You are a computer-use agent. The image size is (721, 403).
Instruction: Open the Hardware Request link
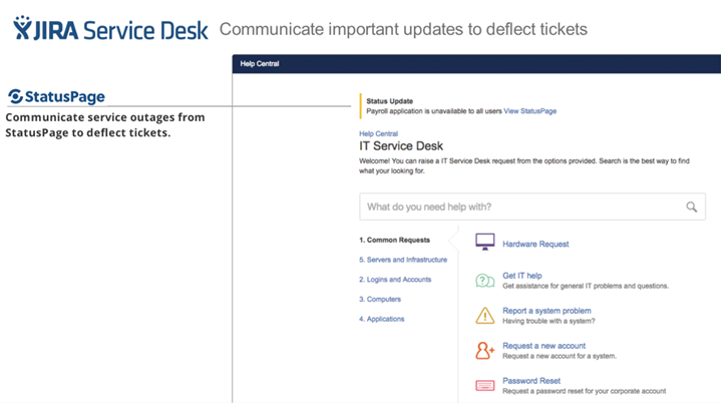[x=535, y=244]
